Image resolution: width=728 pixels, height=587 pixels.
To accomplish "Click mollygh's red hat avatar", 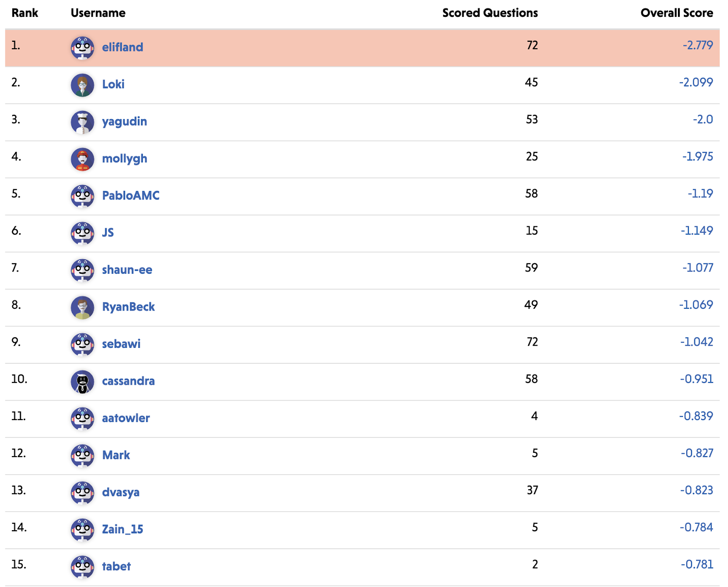I will (x=82, y=159).
